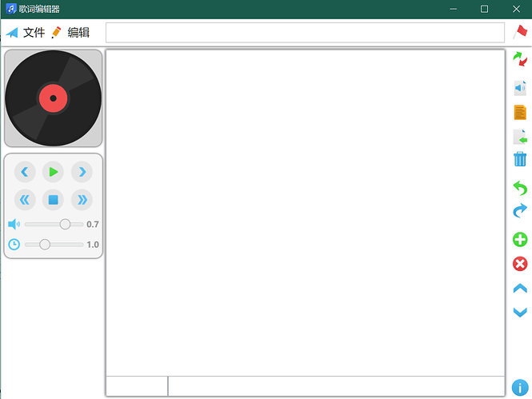
Task: Open the 文件 menu
Action: pos(34,33)
